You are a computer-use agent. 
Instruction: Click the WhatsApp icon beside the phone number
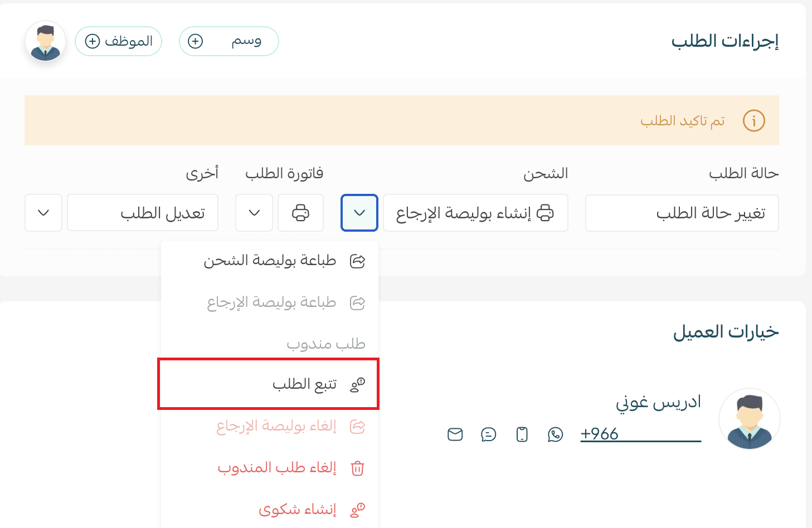[555, 434]
